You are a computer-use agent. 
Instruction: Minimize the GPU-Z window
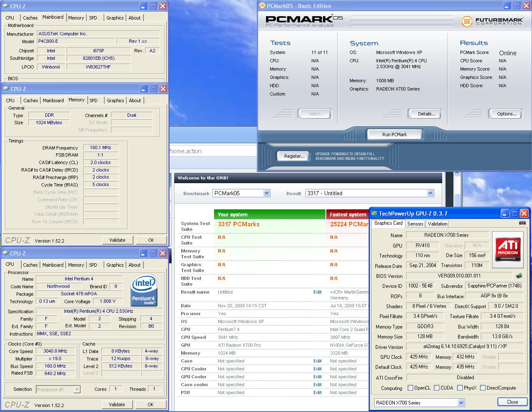point(505,213)
